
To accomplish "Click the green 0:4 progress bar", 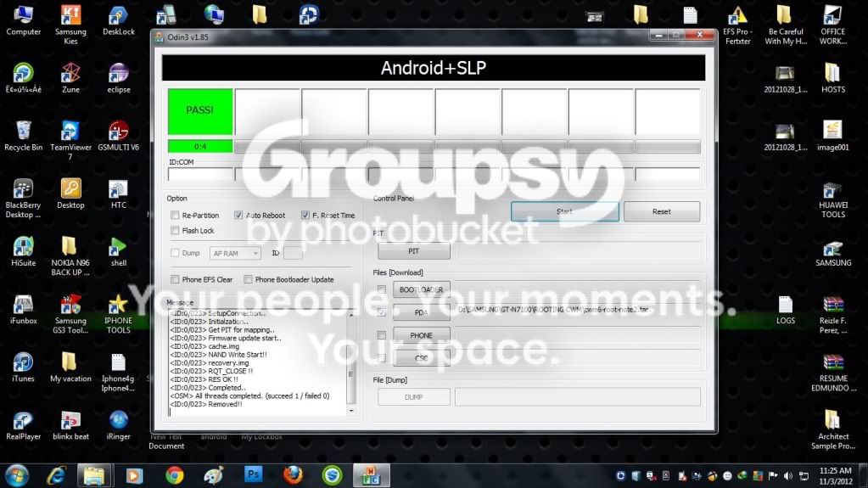I will click(200, 146).
